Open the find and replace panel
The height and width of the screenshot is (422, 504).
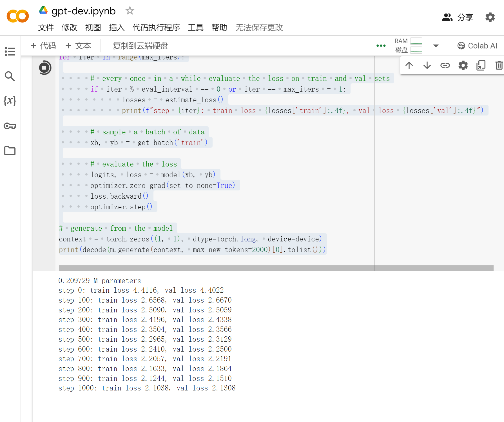(x=10, y=76)
